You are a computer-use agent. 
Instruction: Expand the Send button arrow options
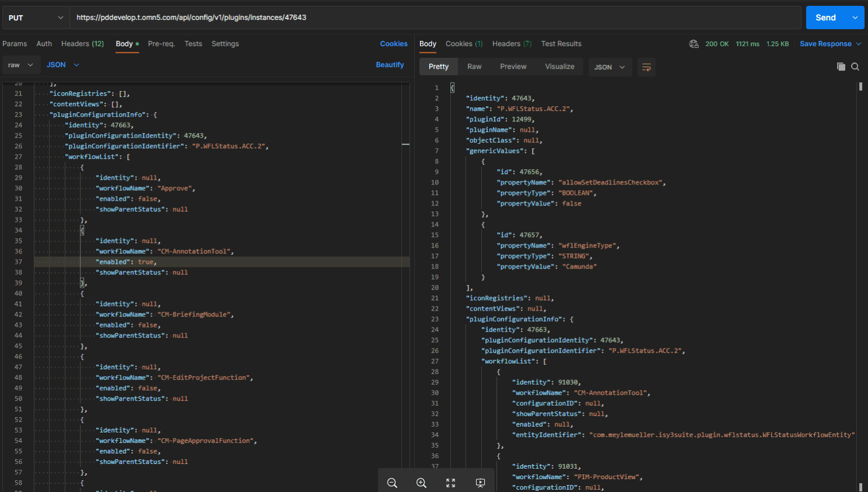tap(855, 18)
